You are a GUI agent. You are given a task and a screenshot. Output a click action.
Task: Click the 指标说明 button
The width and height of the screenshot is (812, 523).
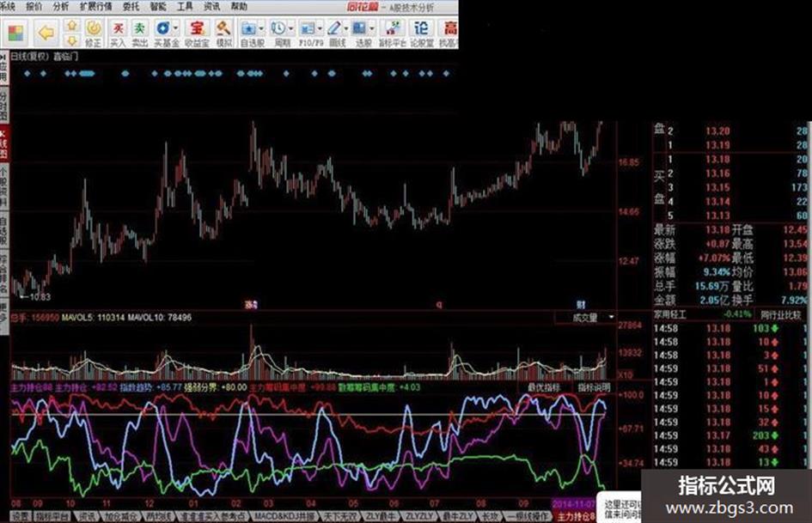594,387
